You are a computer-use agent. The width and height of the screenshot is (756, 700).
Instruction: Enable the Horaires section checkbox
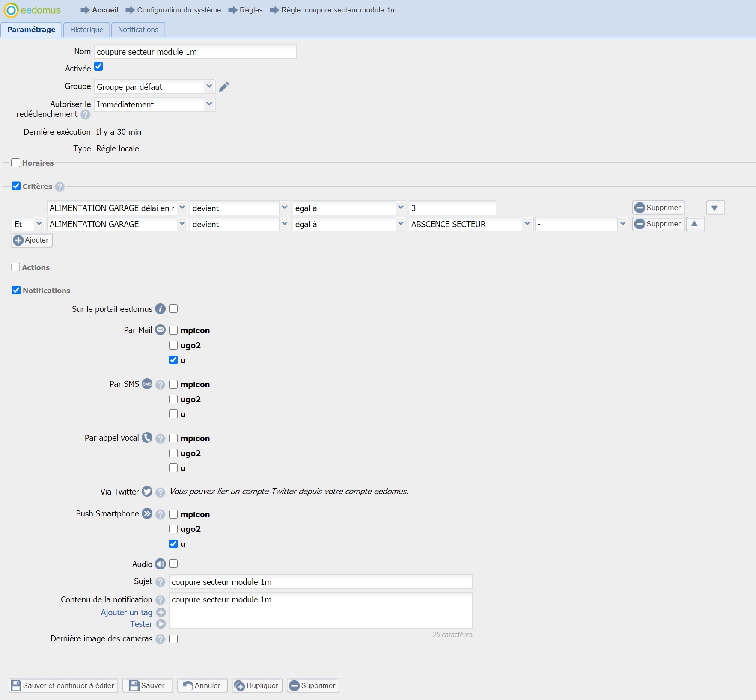click(16, 163)
